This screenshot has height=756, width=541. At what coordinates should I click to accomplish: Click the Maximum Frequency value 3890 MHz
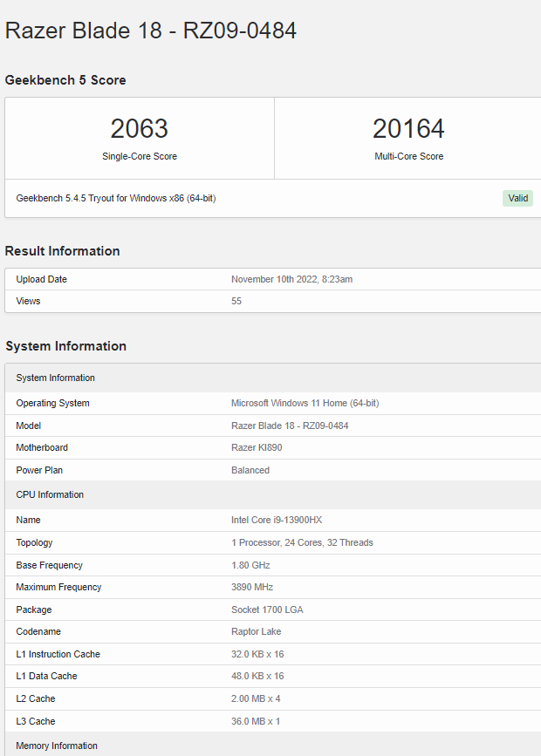(254, 587)
